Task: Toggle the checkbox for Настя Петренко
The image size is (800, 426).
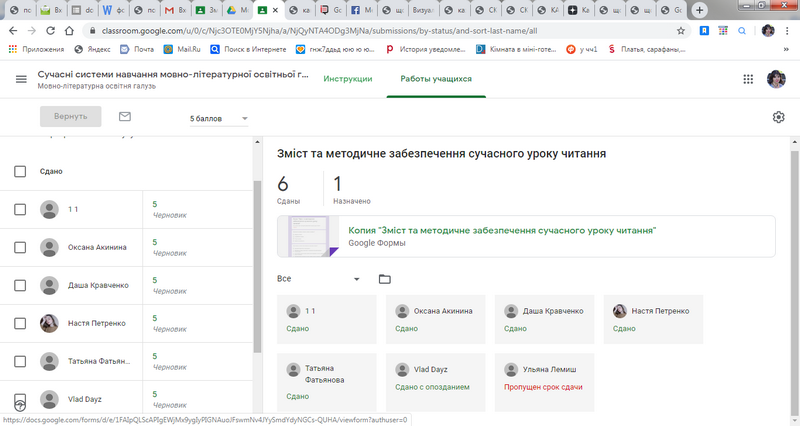Action: pyautogui.click(x=20, y=323)
